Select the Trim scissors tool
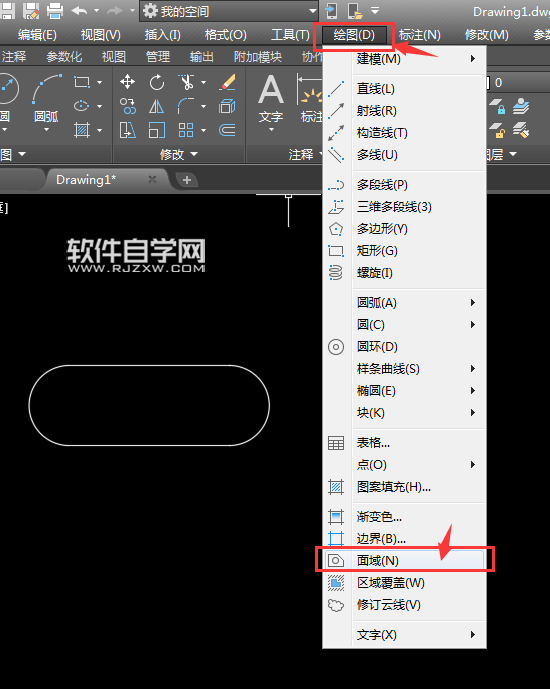 click(x=186, y=82)
